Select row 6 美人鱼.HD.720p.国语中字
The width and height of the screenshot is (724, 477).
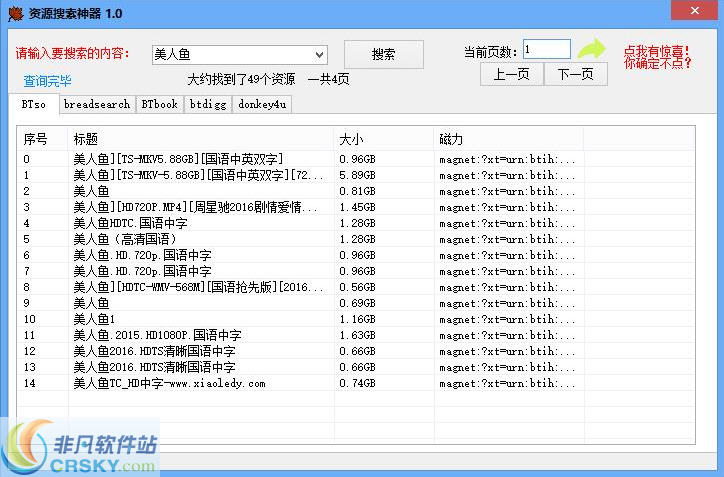[x=142, y=255]
